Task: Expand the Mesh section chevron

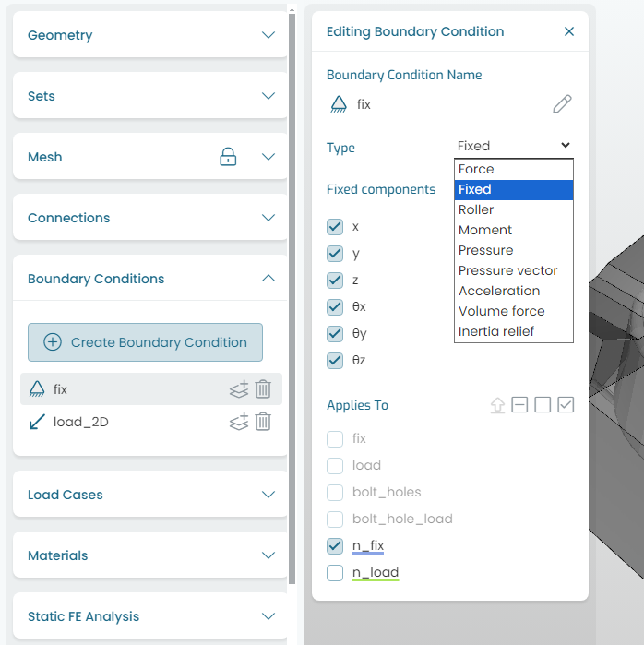Action: coord(268,156)
